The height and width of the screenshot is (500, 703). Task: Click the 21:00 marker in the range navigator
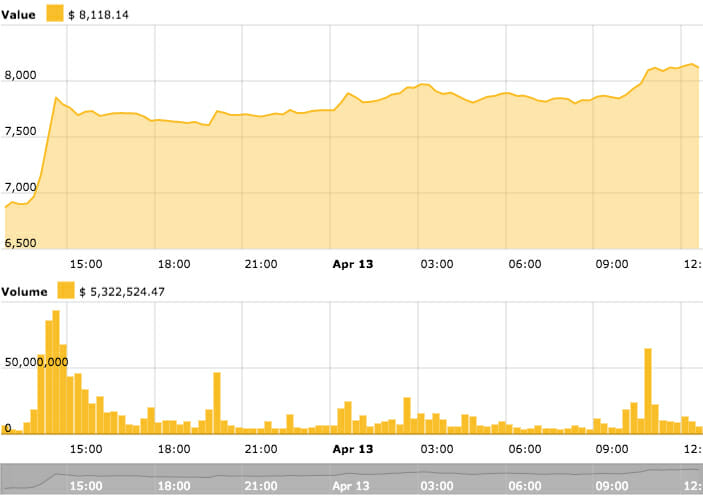[261, 486]
